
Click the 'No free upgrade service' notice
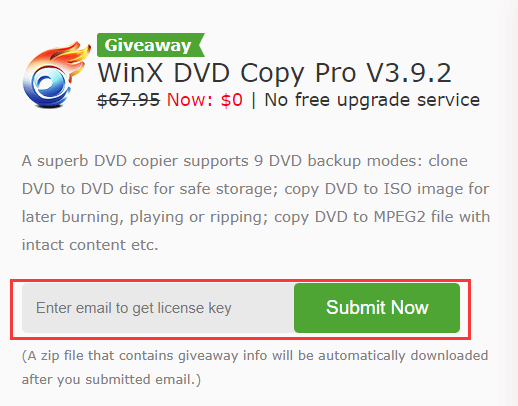click(x=372, y=100)
